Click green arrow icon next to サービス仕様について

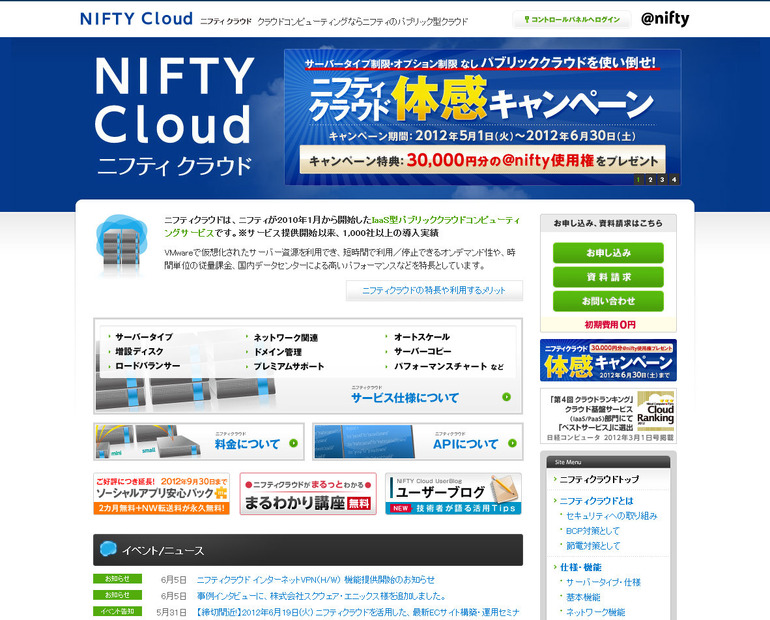(x=506, y=397)
